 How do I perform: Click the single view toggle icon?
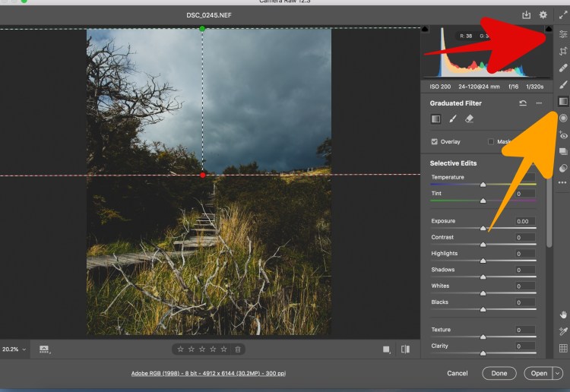coord(386,349)
